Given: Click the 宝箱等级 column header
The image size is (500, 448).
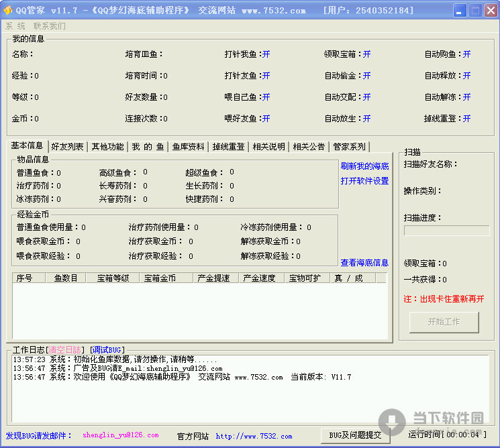Looking at the screenshot, I should click(x=113, y=278).
